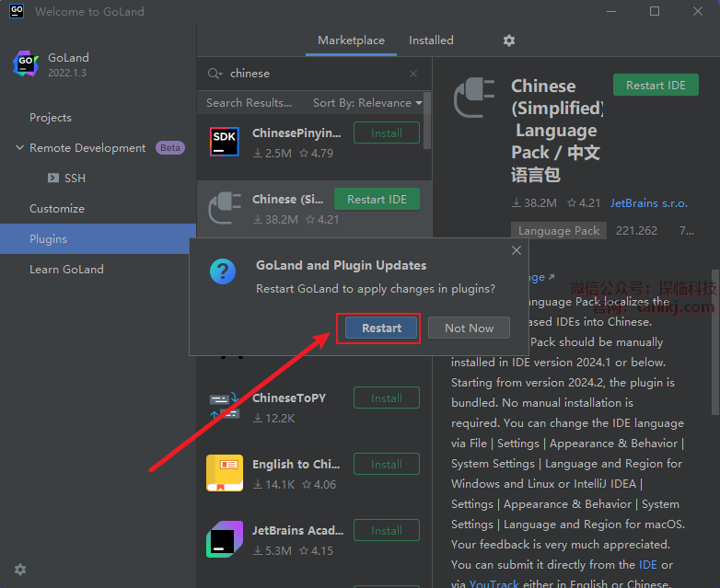Click the Search Results... label
This screenshot has height=588, width=720.
249,103
